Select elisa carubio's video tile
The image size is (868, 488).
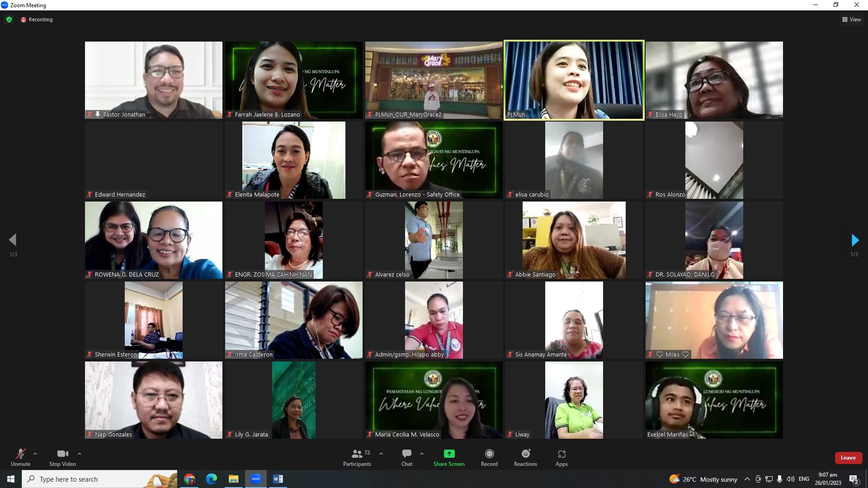574,160
